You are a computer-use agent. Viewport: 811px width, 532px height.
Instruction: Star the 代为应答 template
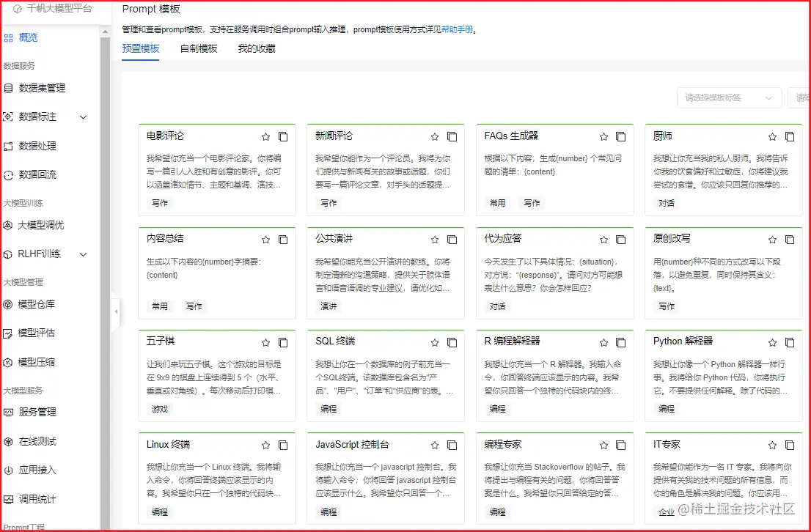[603, 240]
